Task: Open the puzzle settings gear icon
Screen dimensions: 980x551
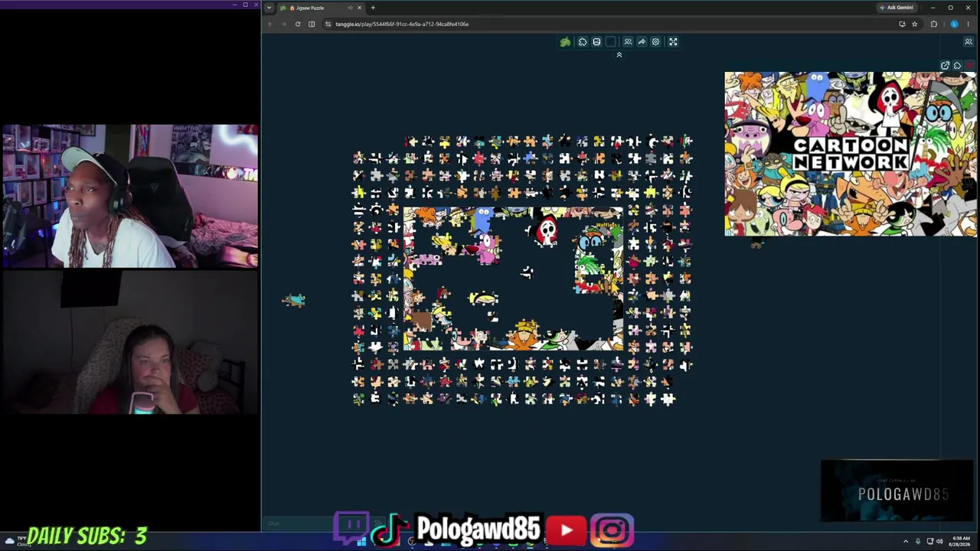Action: (x=655, y=42)
